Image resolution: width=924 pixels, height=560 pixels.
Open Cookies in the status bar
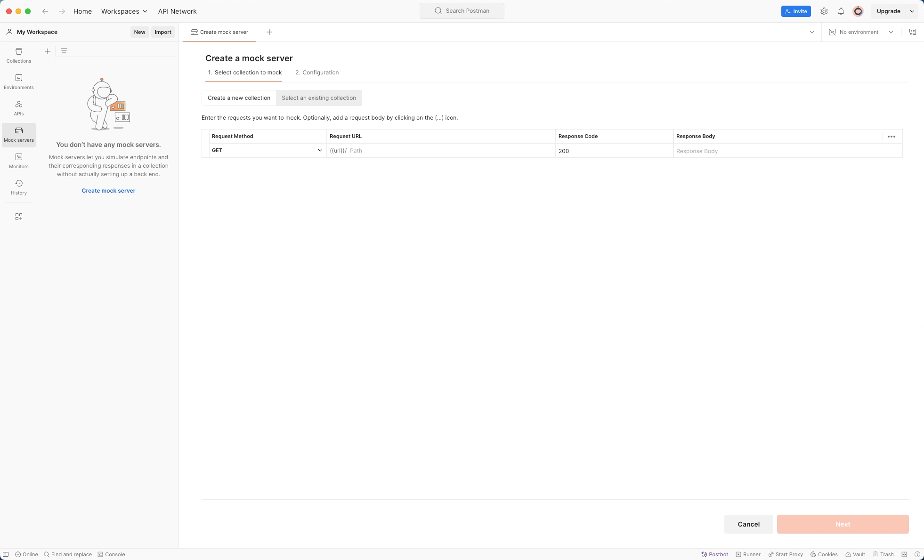click(824, 554)
